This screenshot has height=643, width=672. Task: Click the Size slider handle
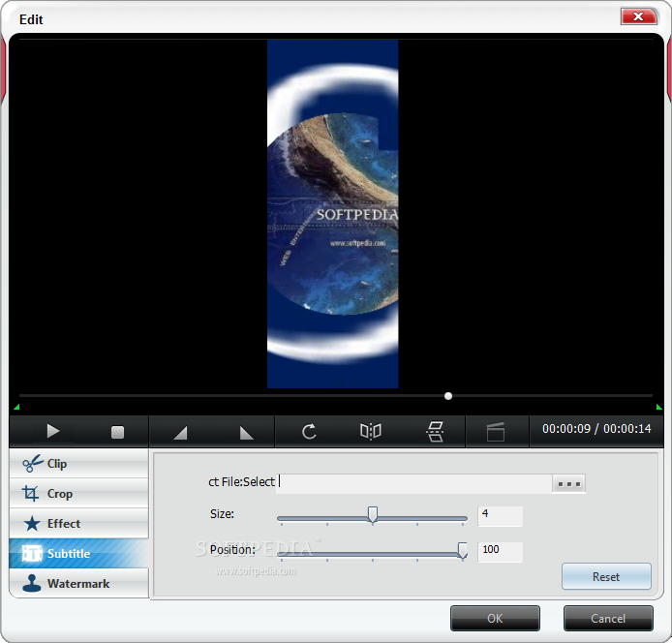pyautogui.click(x=373, y=514)
